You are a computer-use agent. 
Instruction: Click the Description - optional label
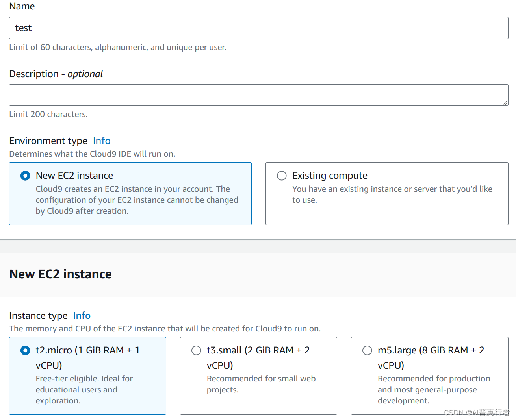pos(56,74)
